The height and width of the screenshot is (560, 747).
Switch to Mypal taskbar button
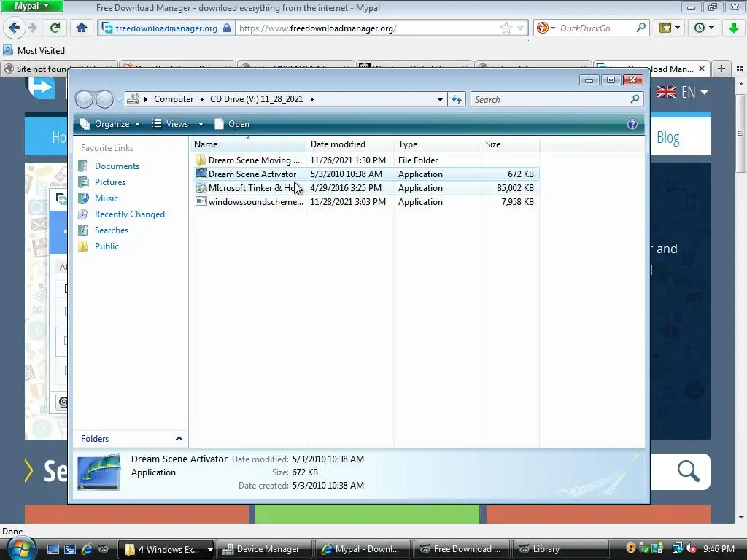click(362, 549)
